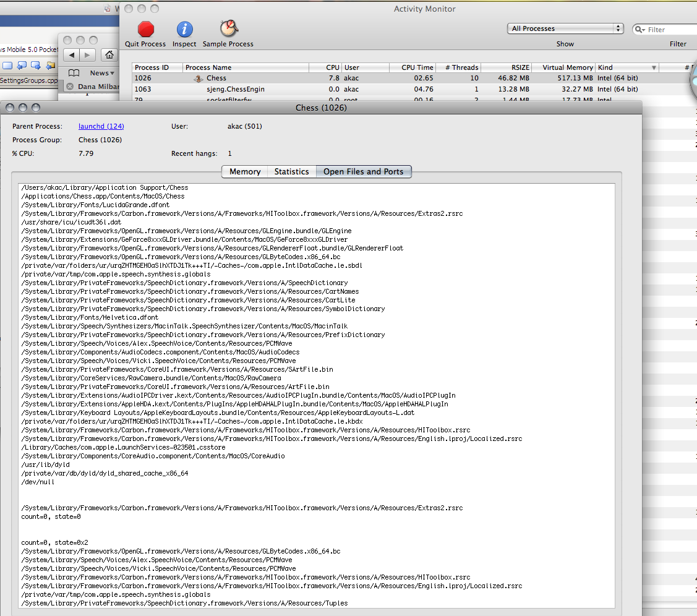Sort by # Threads column header
Image resolution: width=697 pixels, height=616 pixels.
(x=458, y=67)
